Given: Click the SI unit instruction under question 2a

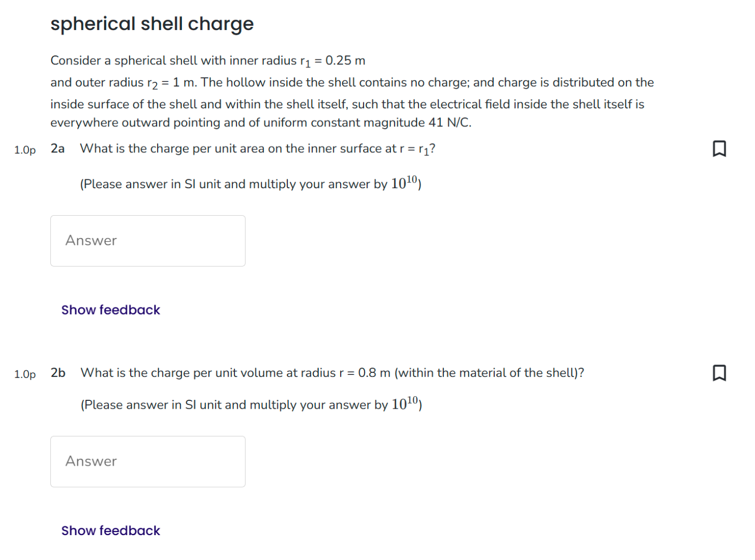Looking at the screenshot, I should coord(250,183).
